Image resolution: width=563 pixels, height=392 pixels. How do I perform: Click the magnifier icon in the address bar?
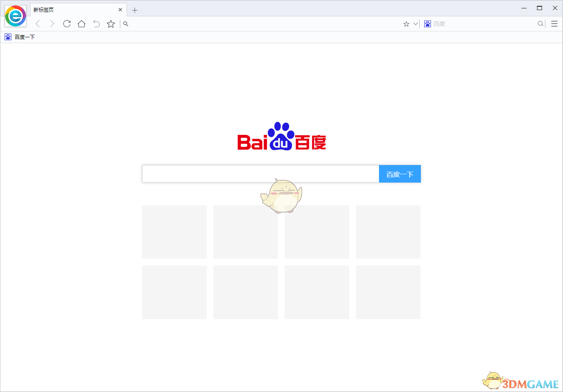126,24
